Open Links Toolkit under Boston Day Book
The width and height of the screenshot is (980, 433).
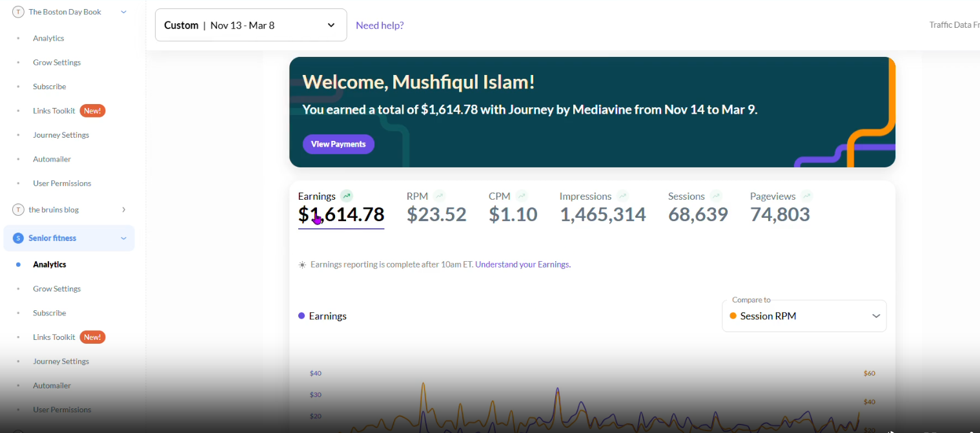pyautogui.click(x=54, y=111)
